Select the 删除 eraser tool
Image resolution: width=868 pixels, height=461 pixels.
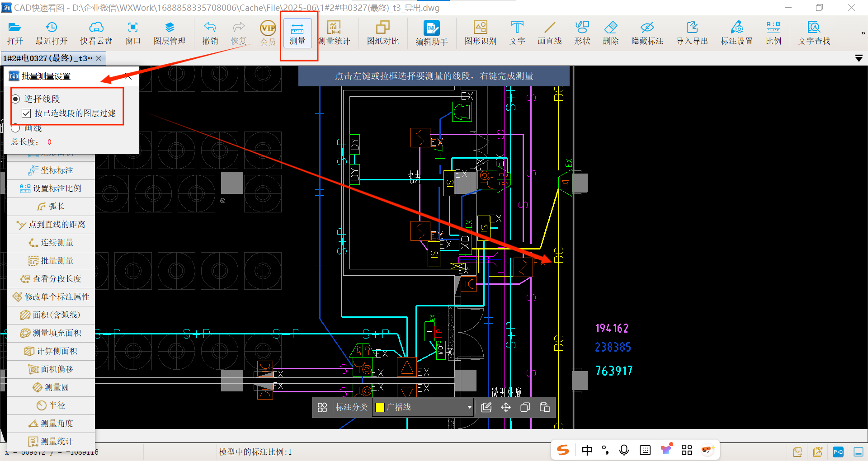(x=610, y=33)
